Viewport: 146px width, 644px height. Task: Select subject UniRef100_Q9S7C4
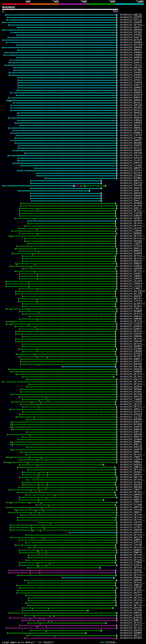[131, 130]
